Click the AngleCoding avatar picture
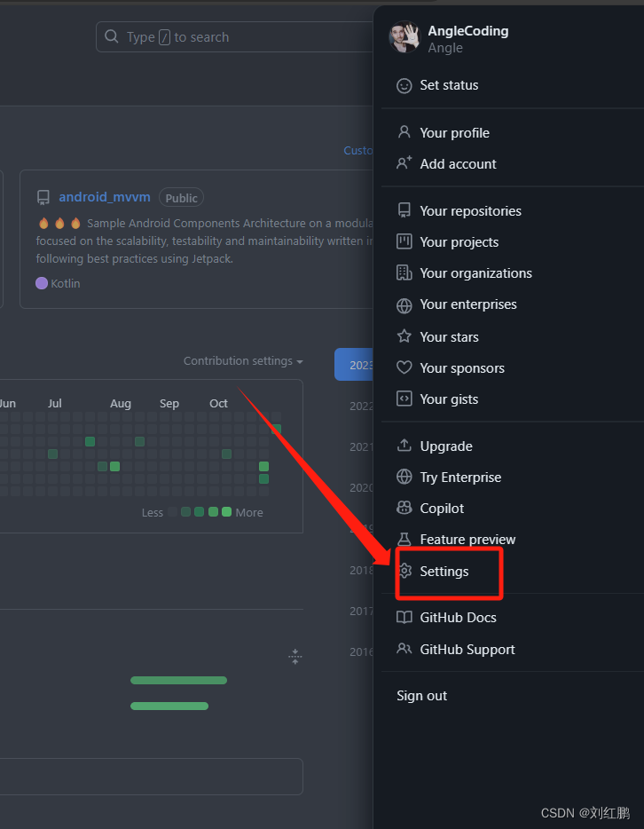The height and width of the screenshot is (829, 644). point(404,37)
